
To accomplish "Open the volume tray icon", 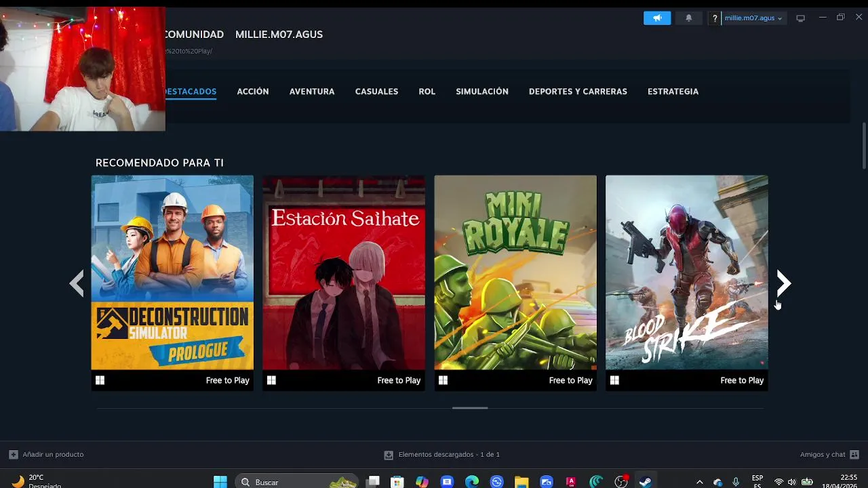I will (791, 482).
